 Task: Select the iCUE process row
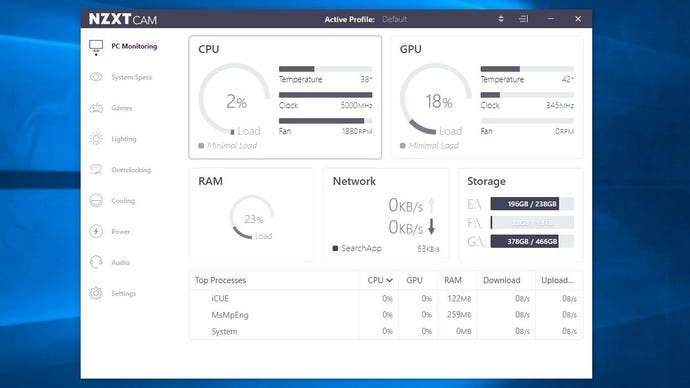[386, 298]
